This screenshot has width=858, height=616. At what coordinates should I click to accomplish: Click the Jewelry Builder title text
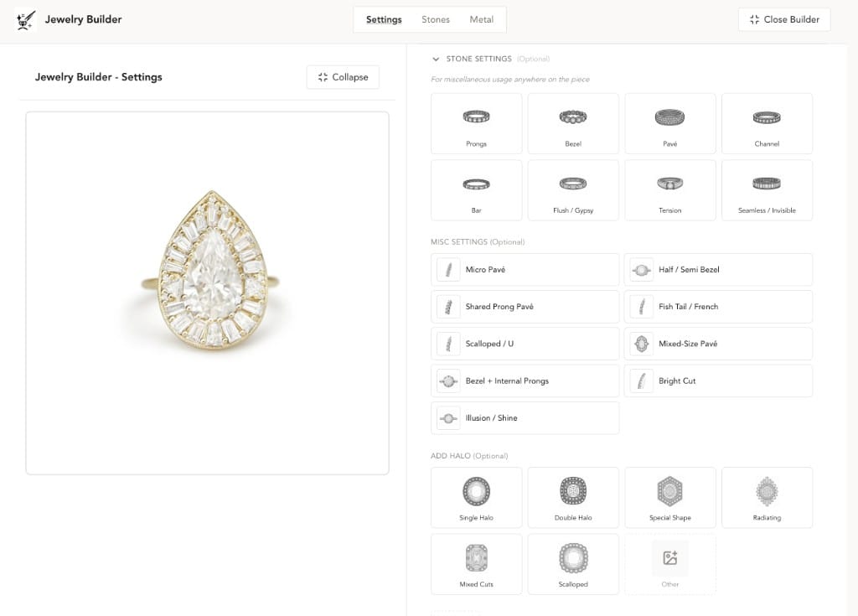83,20
